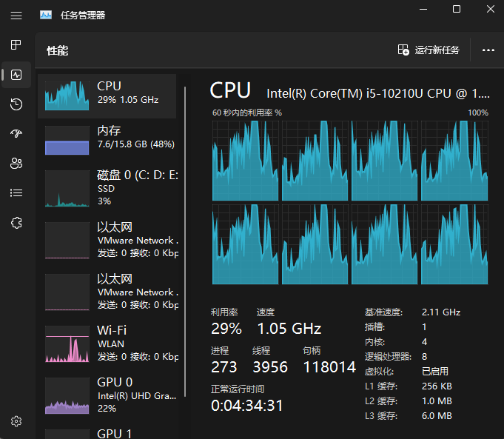Viewport: 504px width, 439px height.
Task: Click the L2 缓存 1.0 MB value
Action: (437, 401)
